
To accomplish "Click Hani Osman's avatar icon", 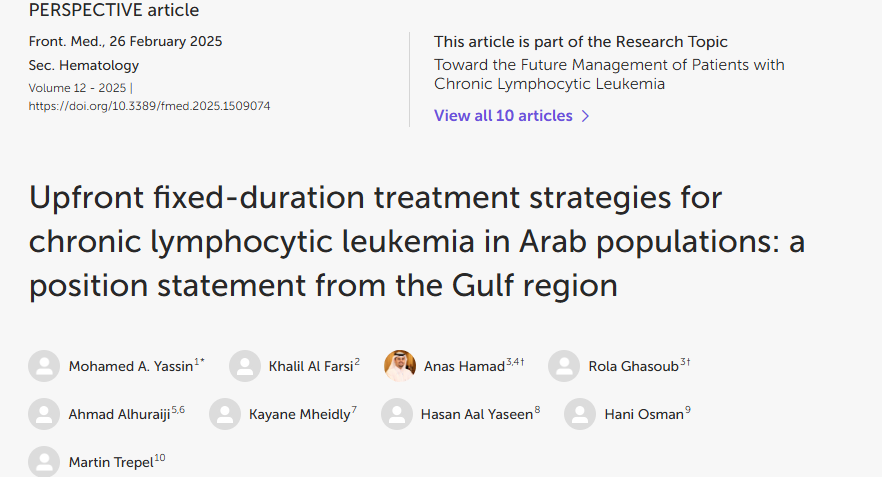I will [x=580, y=414].
